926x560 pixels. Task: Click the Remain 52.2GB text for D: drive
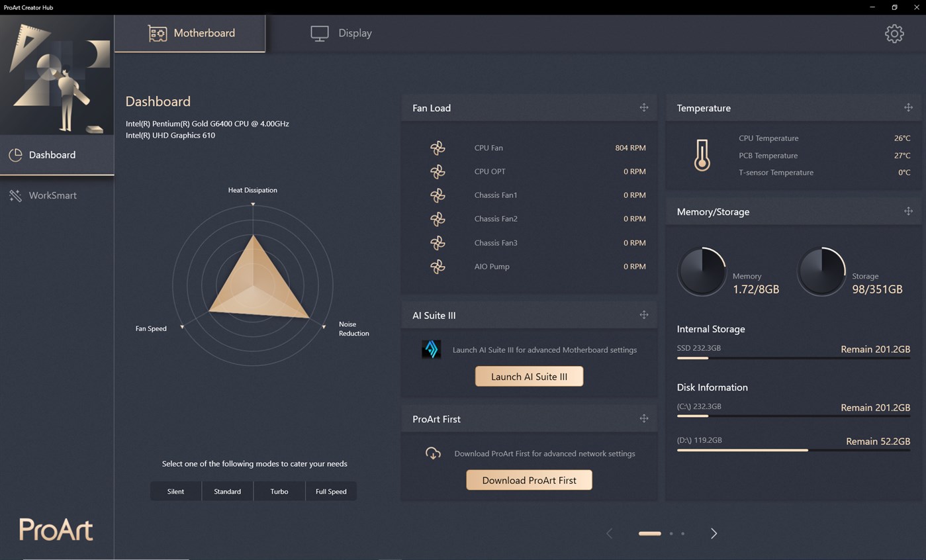click(x=878, y=442)
